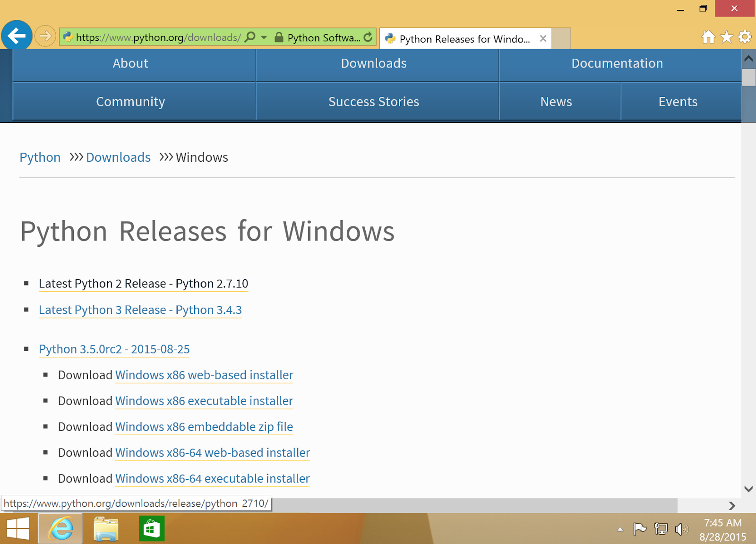The width and height of the screenshot is (756, 544).
Task: Click the browser Forward arrow button
Action: tap(45, 36)
